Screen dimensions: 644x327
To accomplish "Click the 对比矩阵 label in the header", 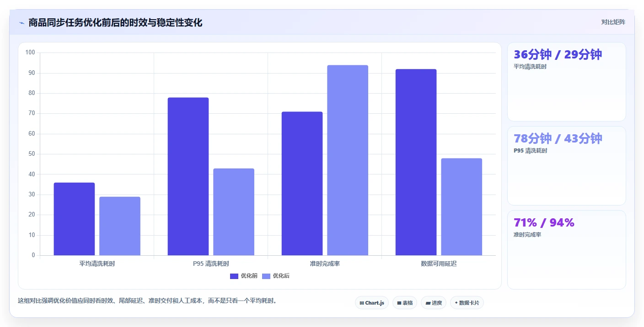I will point(613,22).
